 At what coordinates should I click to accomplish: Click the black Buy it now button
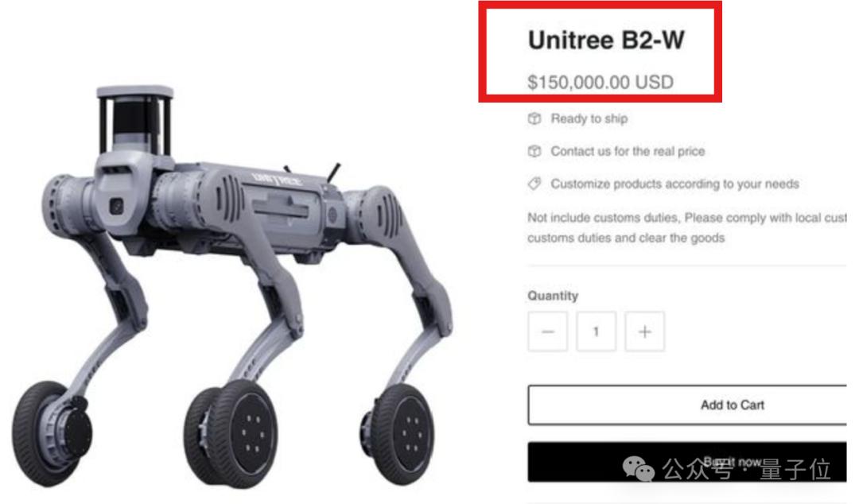click(x=687, y=462)
